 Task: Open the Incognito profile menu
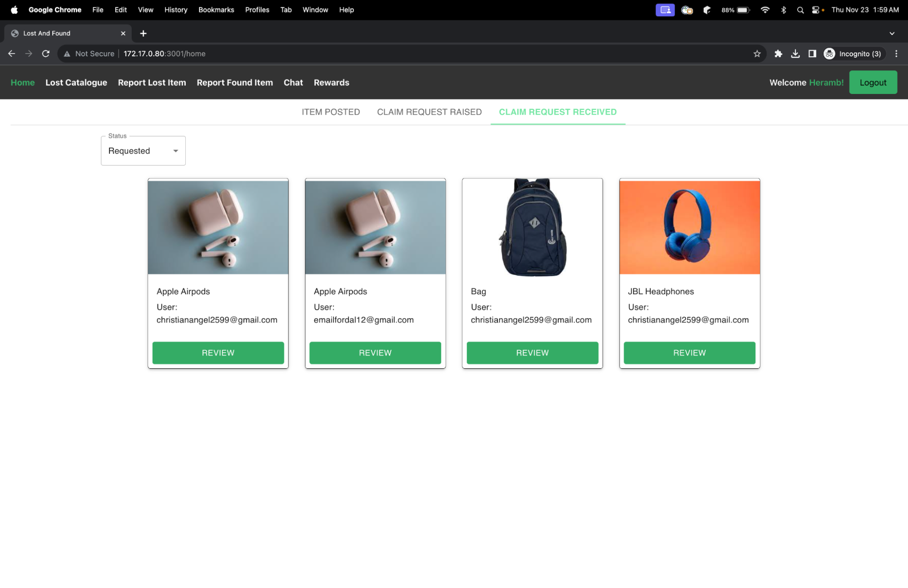pyautogui.click(x=853, y=54)
